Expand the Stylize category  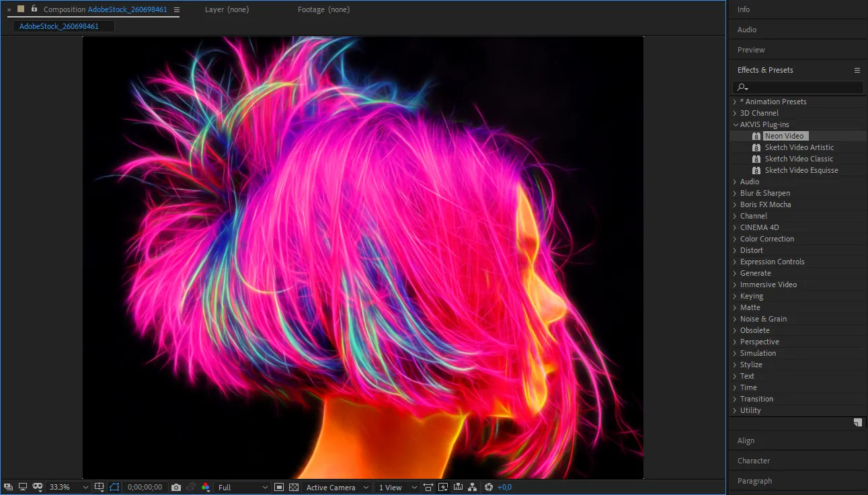tap(734, 365)
